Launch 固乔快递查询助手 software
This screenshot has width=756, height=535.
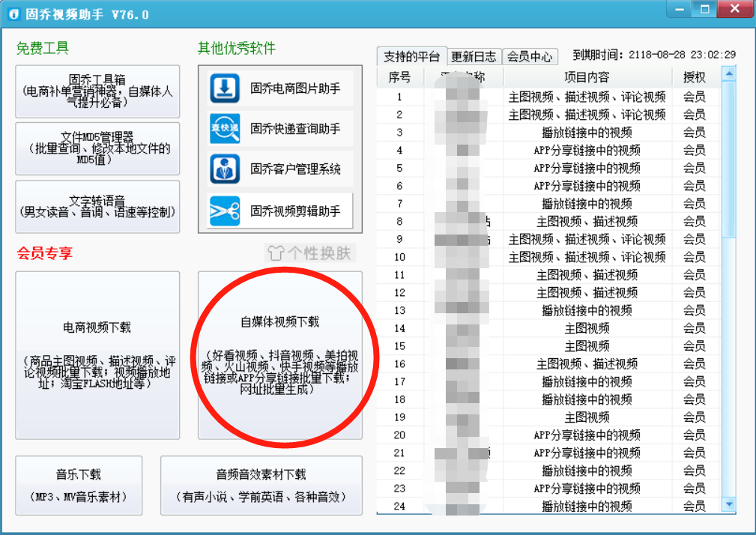pos(280,129)
